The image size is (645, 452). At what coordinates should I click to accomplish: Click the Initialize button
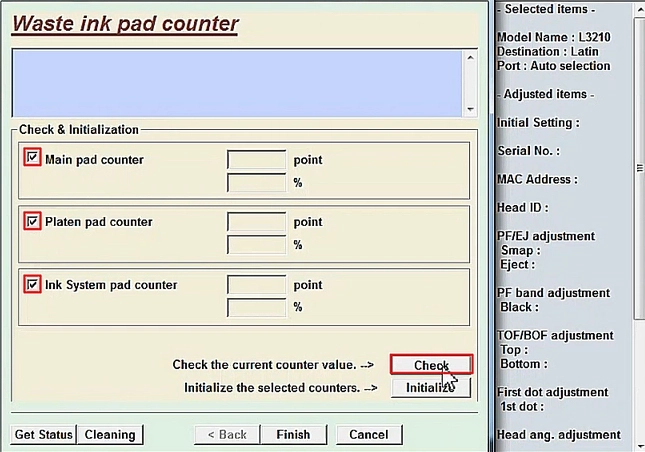tap(431, 387)
